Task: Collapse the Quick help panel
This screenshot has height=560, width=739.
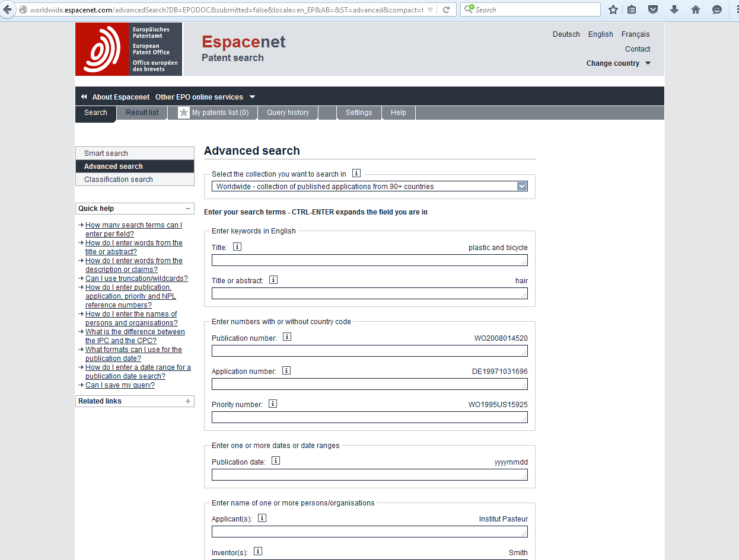Action: (x=188, y=209)
